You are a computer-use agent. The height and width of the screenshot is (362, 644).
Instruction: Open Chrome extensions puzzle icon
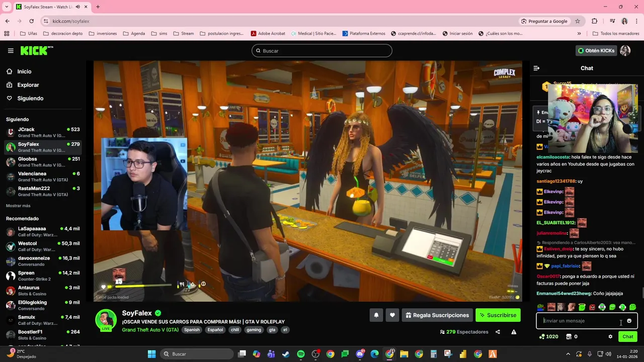pyautogui.click(x=595, y=21)
